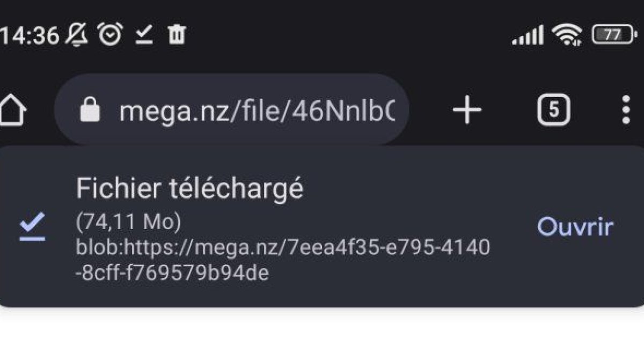Tap the muted bell status icon
The height and width of the screenshot is (362, 644).
coord(77,35)
